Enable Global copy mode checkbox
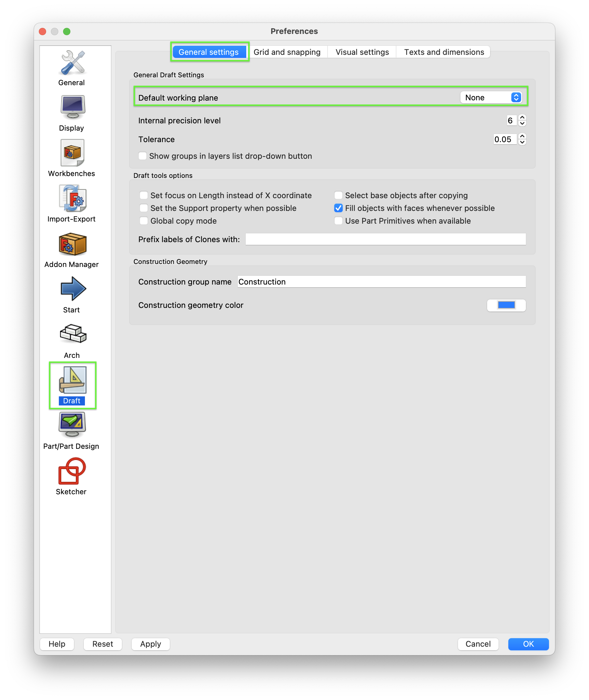This screenshot has height=700, width=589. point(143,221)
